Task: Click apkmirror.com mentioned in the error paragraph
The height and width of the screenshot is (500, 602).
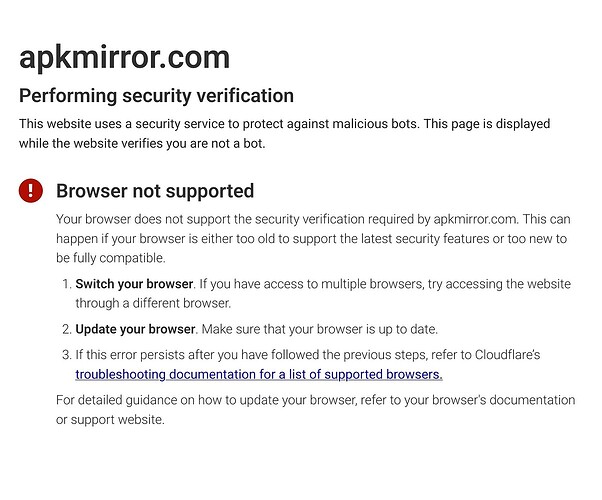Action: (475, 219)
